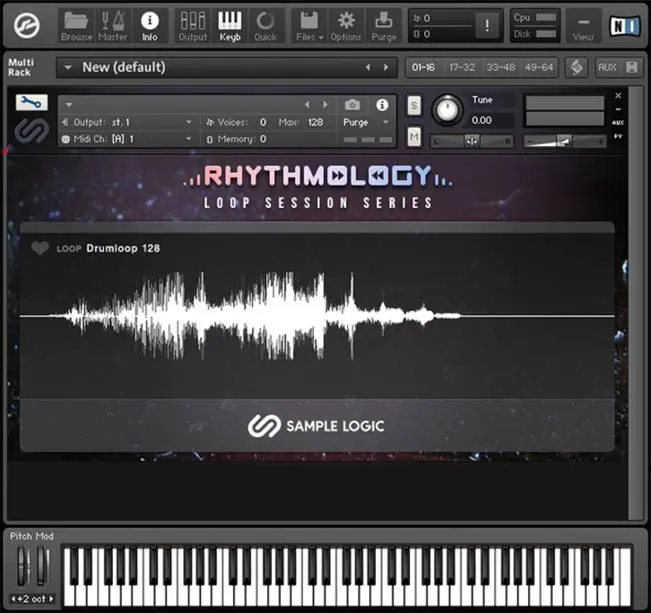Click the Max voices value 128

pyautogui.click(x=316, y=122)
